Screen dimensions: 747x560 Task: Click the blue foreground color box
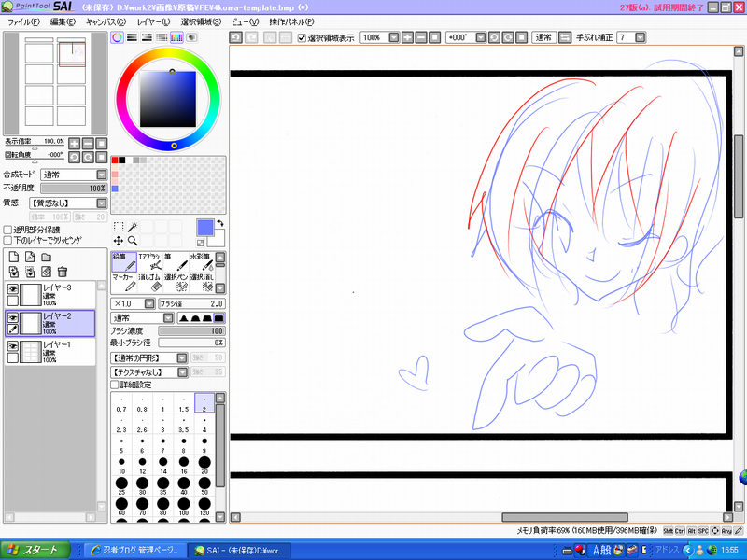coord(205,228)
